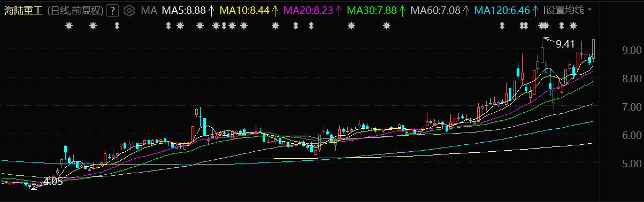
Task: Click the rightmost up-down arrow event marker
Action: coord(561,25)
